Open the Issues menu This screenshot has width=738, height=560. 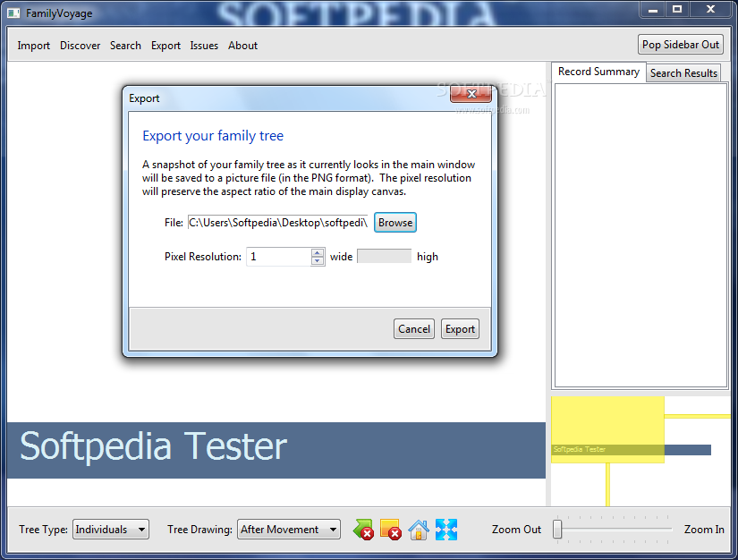(204, 46)
